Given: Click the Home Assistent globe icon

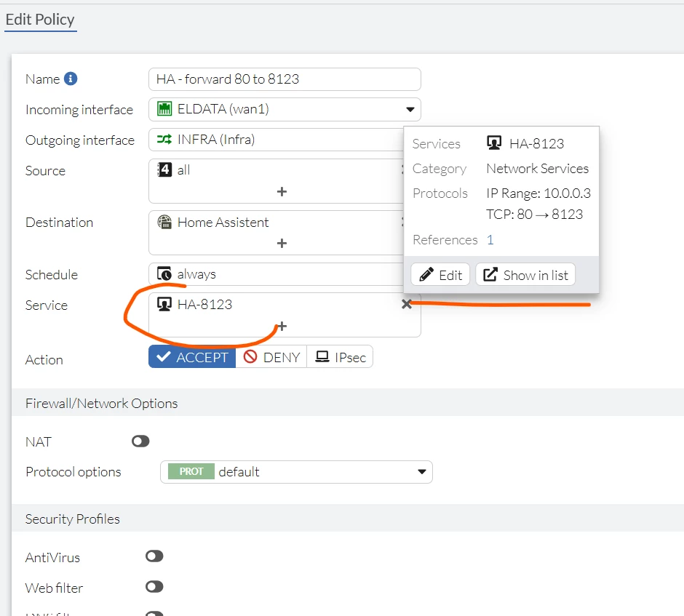Looking at the screenshot, I should pos(164,222).
